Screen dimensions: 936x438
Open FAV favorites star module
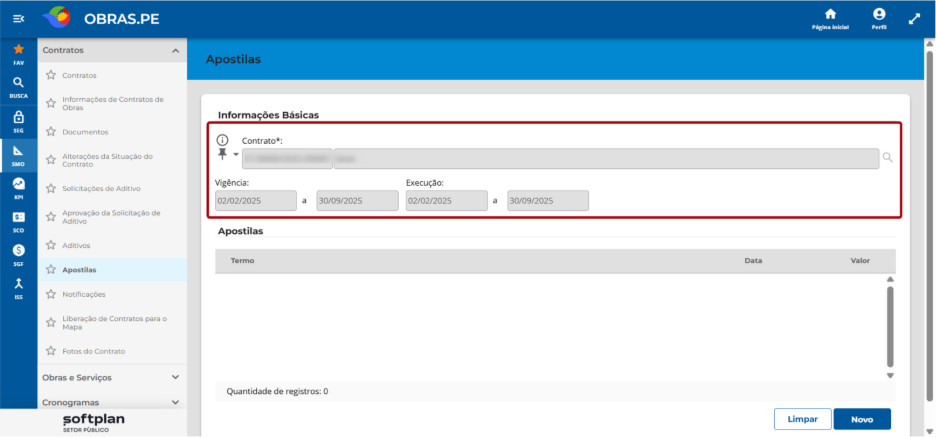pyautogui.click(x=19, y=54)
